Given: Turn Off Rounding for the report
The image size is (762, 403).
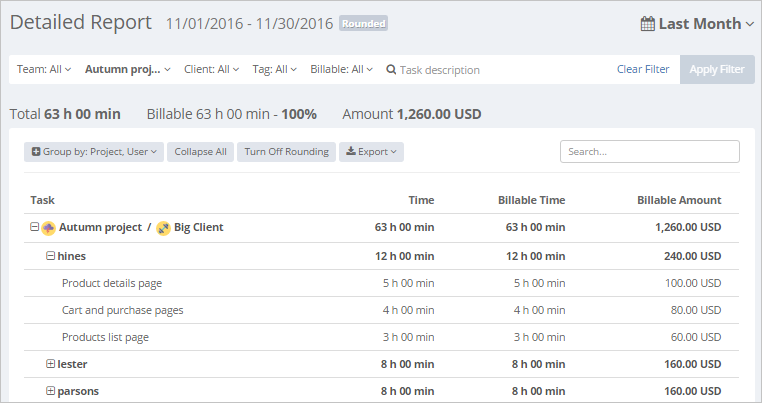Looking at the screenshot, I should tap(286, 152).
